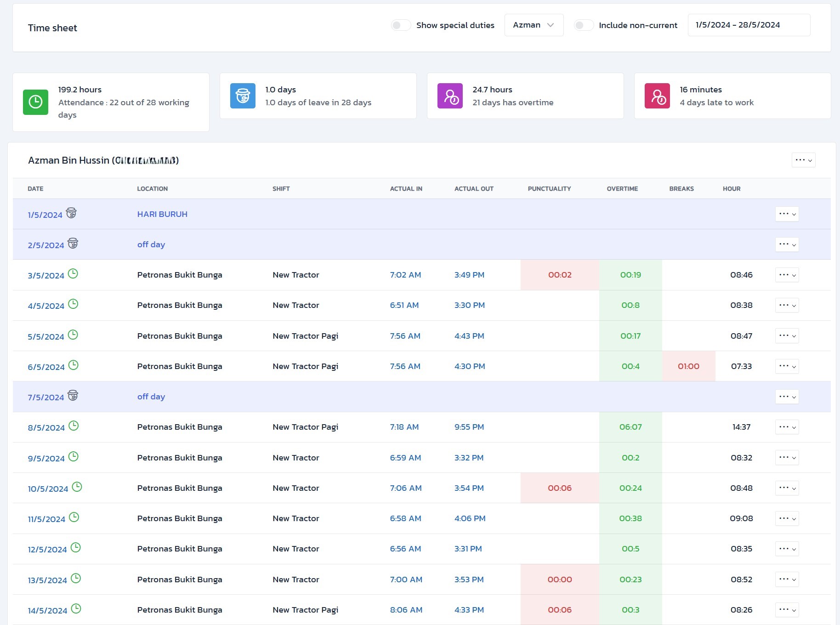Turn on Include non-current switch
The height and width of the screenshot is (625, 840).
pyautogui.click(x=584, y=25)
